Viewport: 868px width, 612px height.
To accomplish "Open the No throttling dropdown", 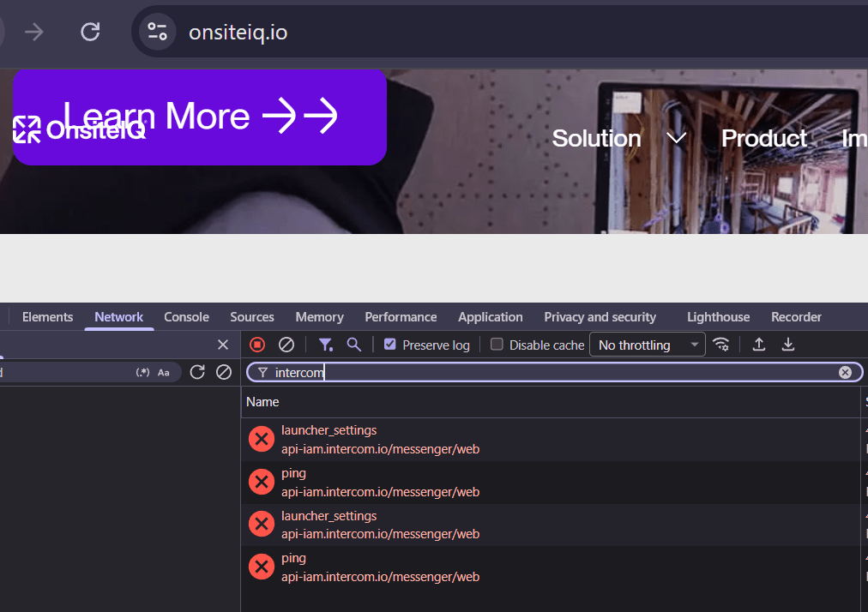I will tap(647, 345).
